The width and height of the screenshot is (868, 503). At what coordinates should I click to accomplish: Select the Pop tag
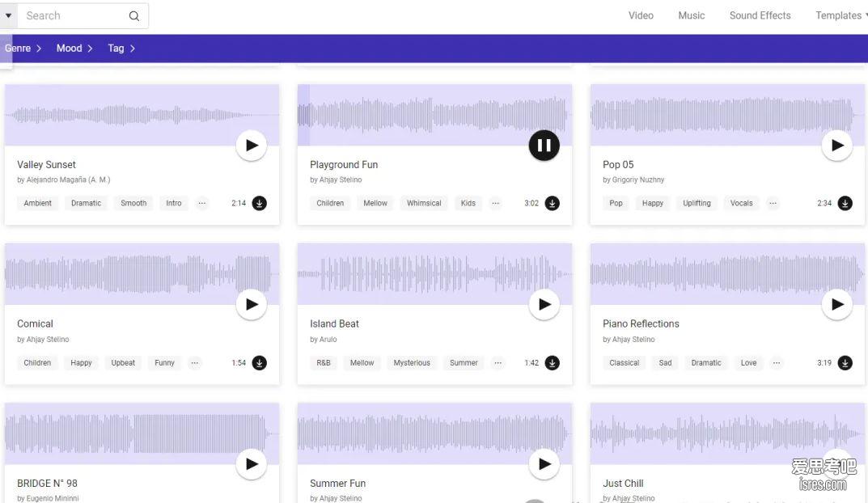pyautogui.click(x=616, y=203)
